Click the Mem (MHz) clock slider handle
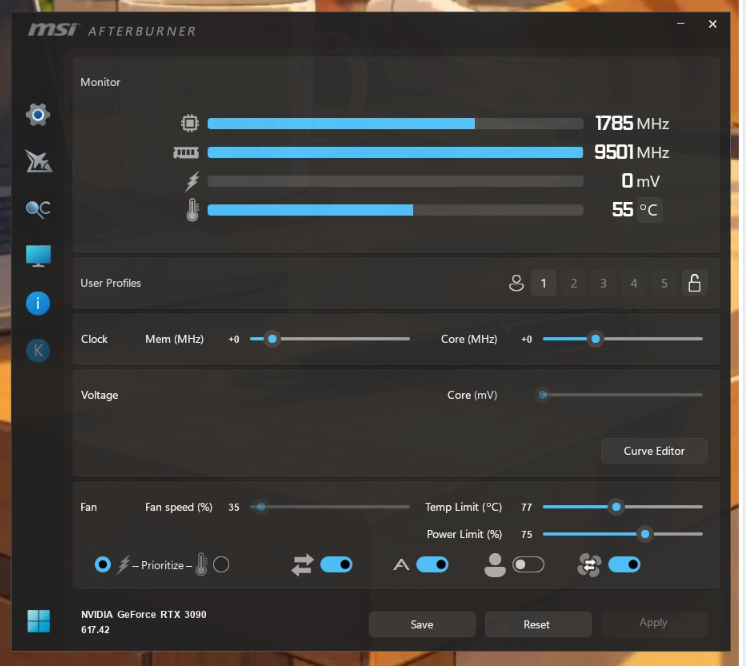The image size is (746, 666). point(272,339)
